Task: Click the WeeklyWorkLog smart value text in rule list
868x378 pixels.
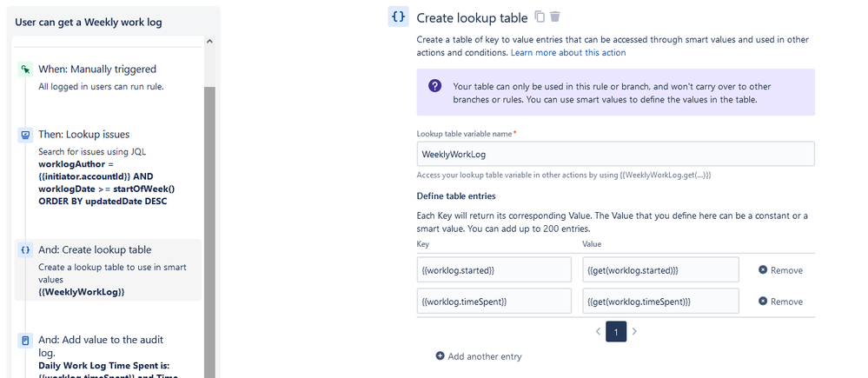Action: click(82, 292)
